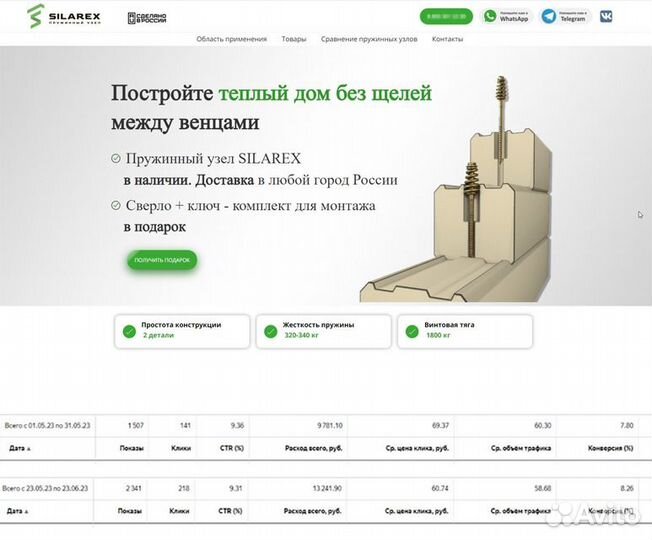
Task: Click '9 781.10' spend cell
Action: pos(330,426)
